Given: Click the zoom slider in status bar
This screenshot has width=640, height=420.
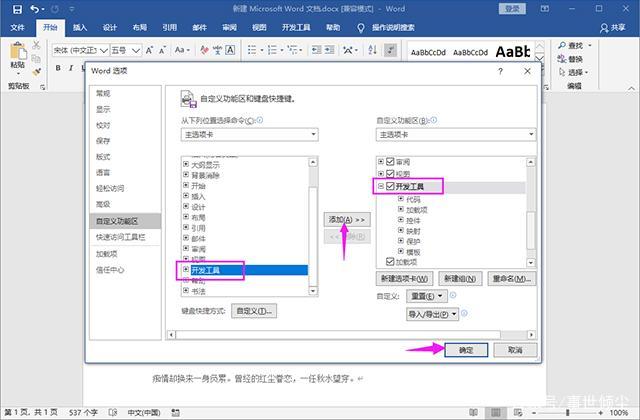Looking at the screenshot, I should point(567,413).
